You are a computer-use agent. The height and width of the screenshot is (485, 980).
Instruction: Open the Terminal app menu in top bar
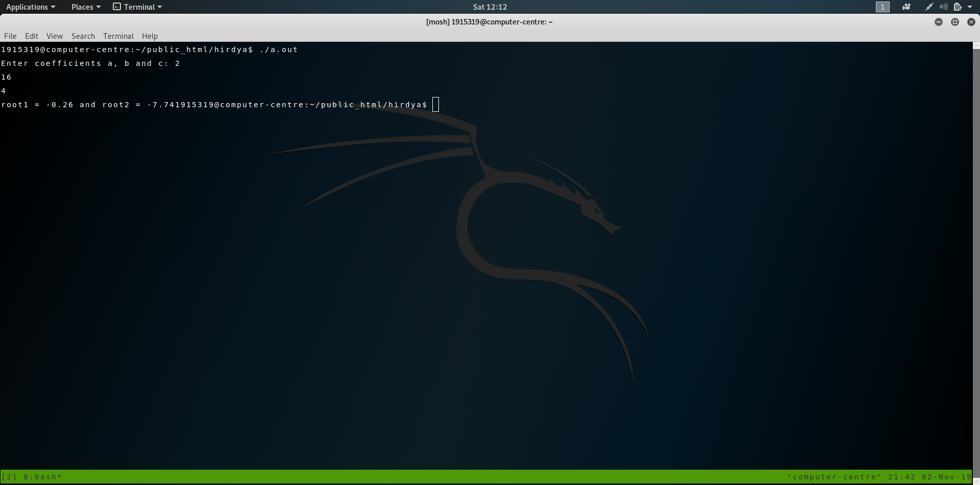click(x=137, y=7)
